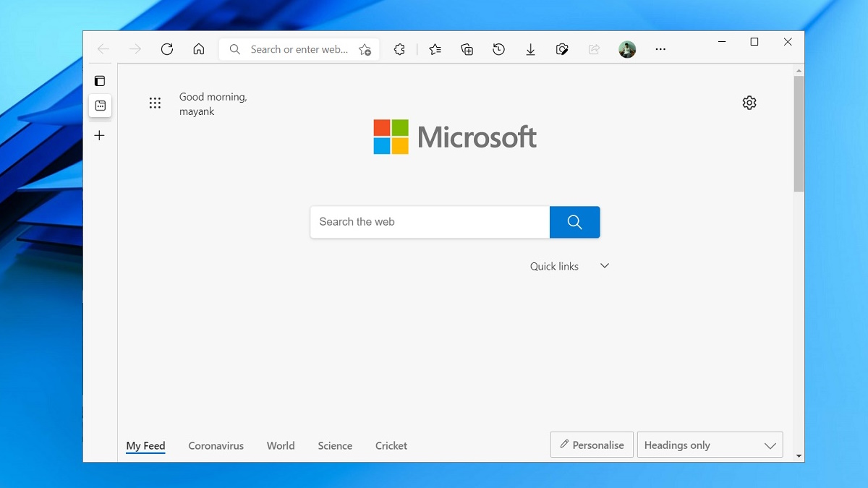Screen dimensions: 868x488
Task: Open the user profile avatar
Action: coord(627,49)
